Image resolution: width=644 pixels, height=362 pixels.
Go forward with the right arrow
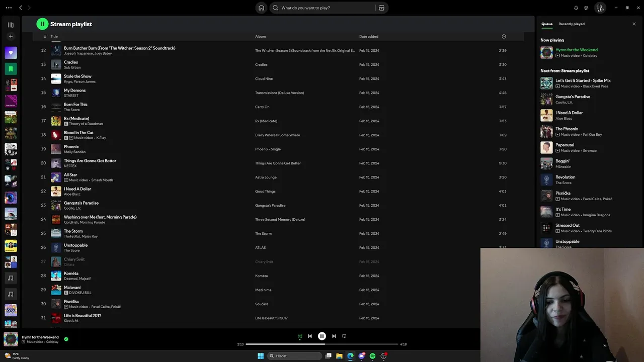pos(29,8)
